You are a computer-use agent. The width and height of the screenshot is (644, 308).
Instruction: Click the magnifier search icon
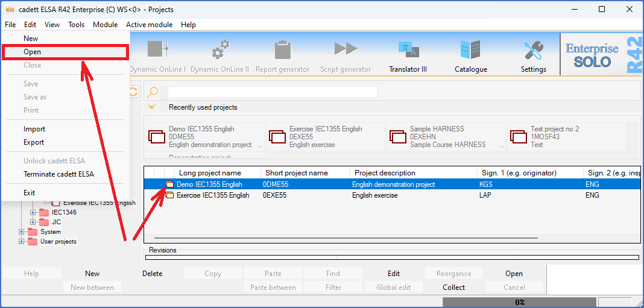coord(153,92)
